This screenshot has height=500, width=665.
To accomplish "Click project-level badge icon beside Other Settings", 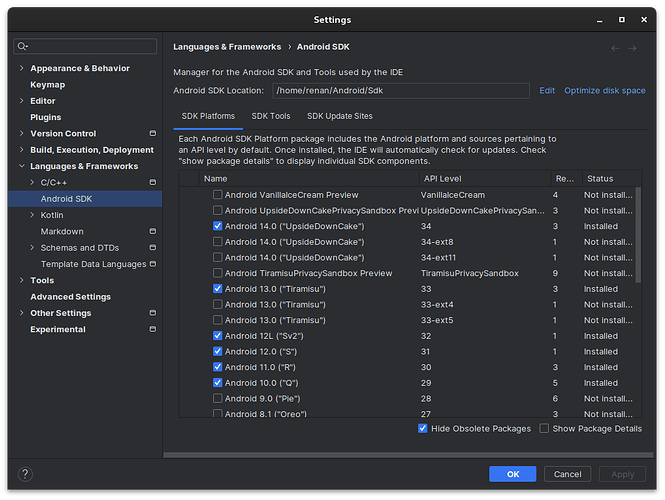I will pos(153,313).
